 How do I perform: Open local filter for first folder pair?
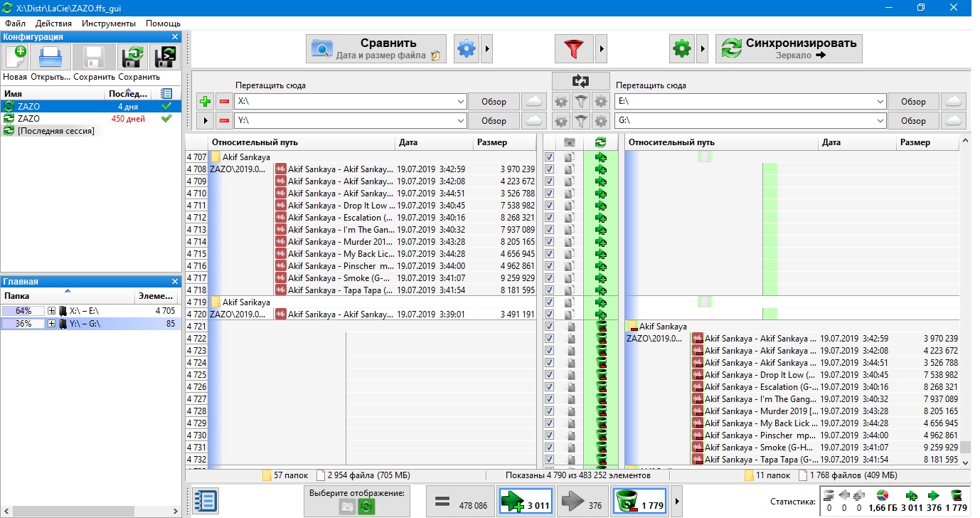coord(581,102)
